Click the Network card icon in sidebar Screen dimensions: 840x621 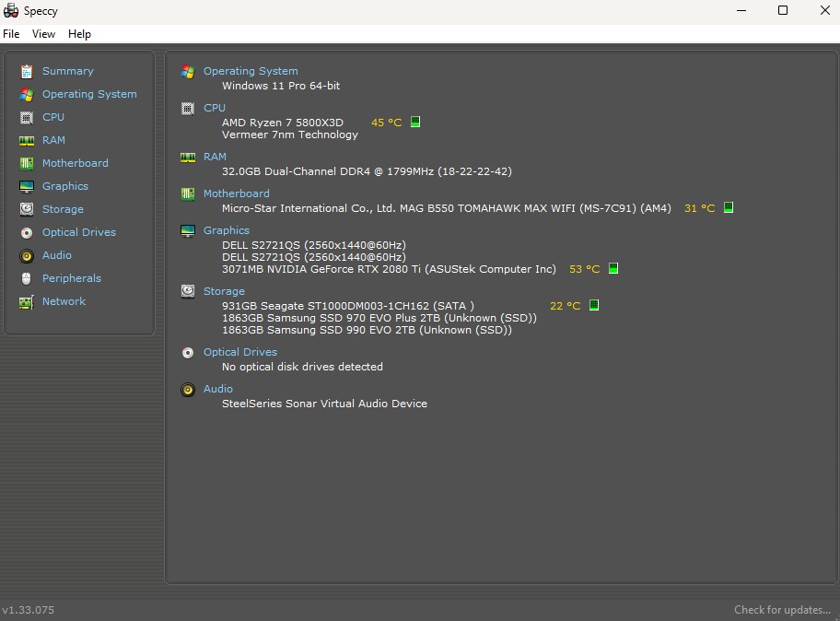27,301
